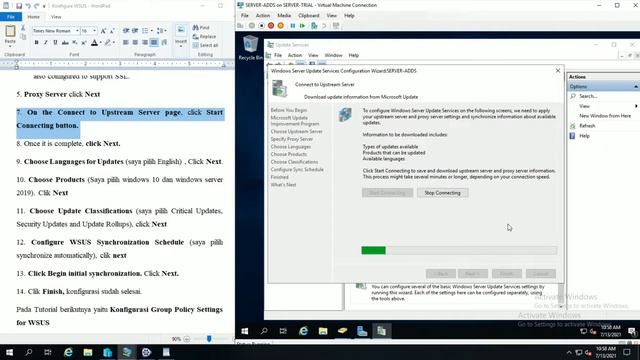Click Increase indent icon in WordPad
This screenshot has width=640, height=360.
tap(135, 31)
